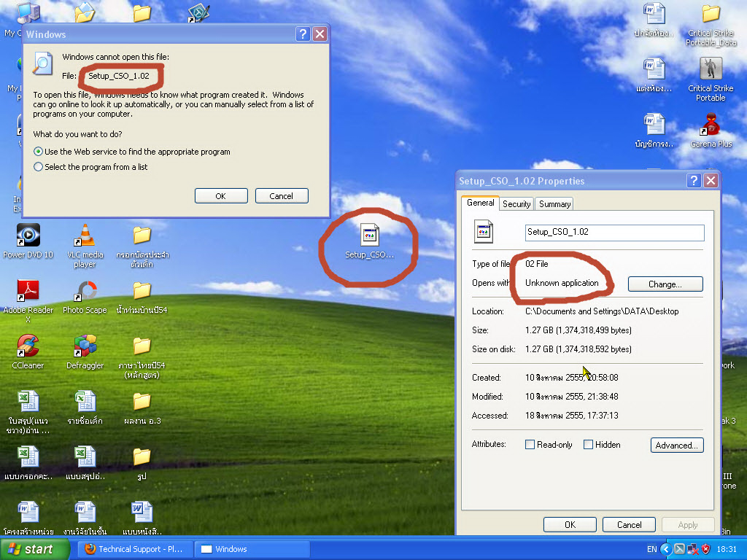Select the Critical Strike Portable icon
The height and width of the screenshot is (560, 747).
(711, 69)
